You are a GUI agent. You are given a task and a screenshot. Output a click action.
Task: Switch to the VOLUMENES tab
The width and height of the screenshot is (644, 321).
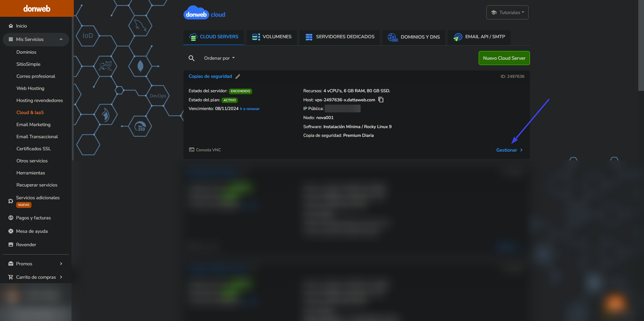[272, 37]
